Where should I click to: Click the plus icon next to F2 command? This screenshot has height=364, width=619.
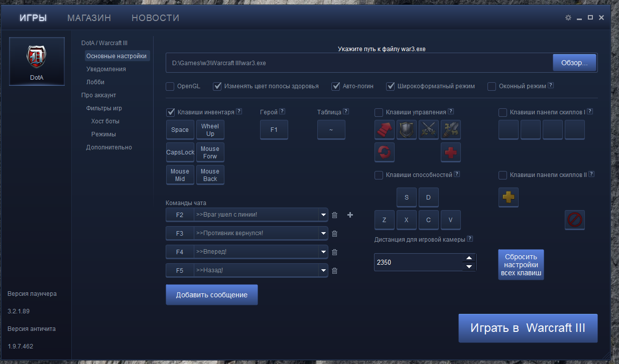[x=350, y=215]
